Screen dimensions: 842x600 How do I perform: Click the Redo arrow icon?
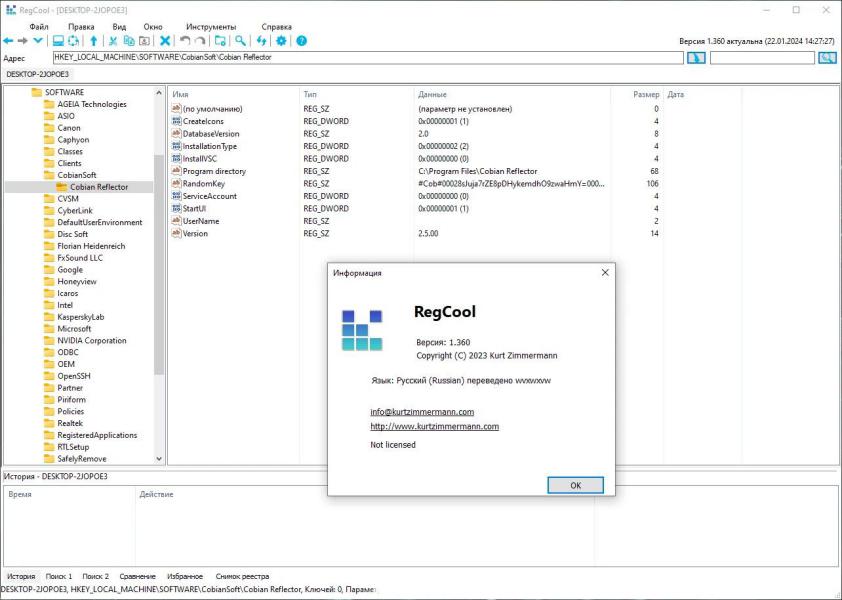[200, 41]
